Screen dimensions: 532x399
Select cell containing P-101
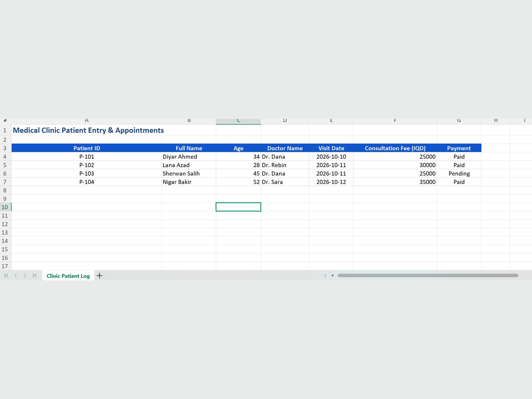(x=86, y=157)
